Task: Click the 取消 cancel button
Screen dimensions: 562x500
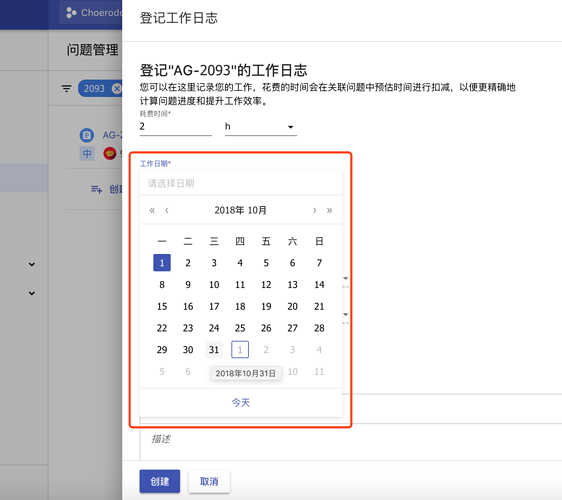Action: (209, 481)
